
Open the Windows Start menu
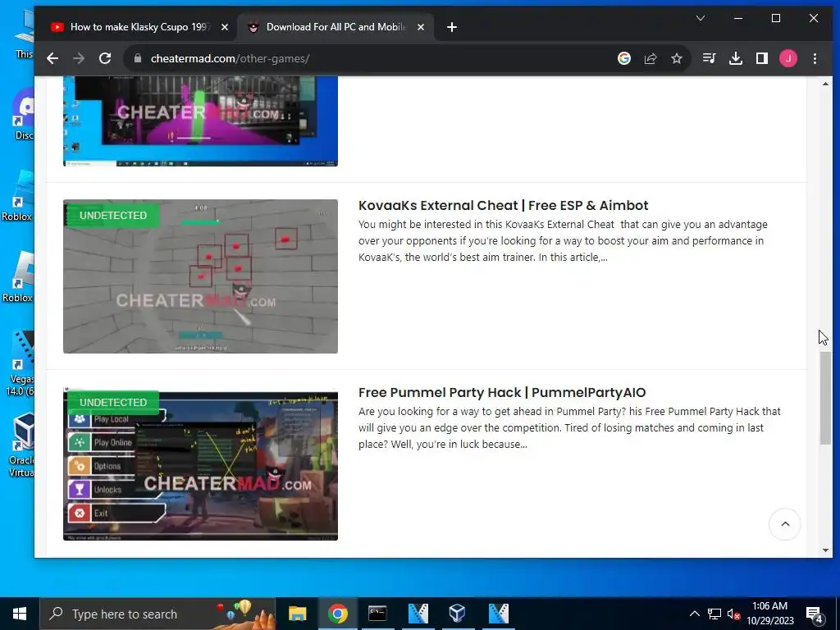click(20, 614)
